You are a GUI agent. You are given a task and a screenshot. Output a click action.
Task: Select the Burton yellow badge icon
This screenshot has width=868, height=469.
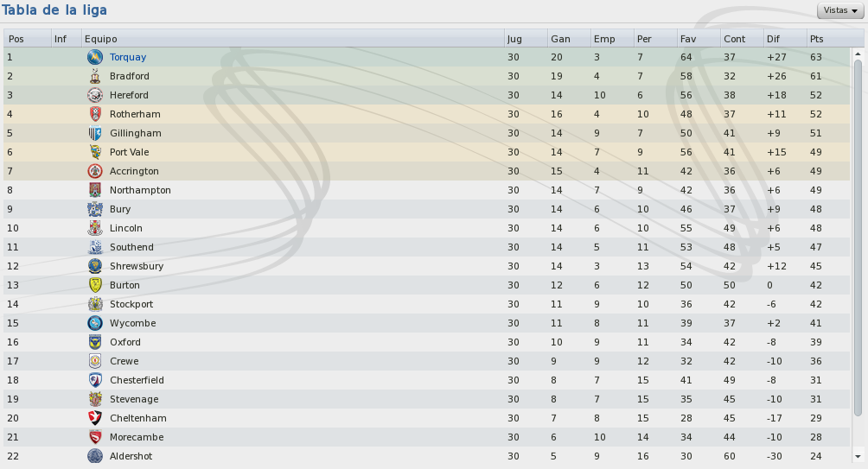[x=95, y=285]
